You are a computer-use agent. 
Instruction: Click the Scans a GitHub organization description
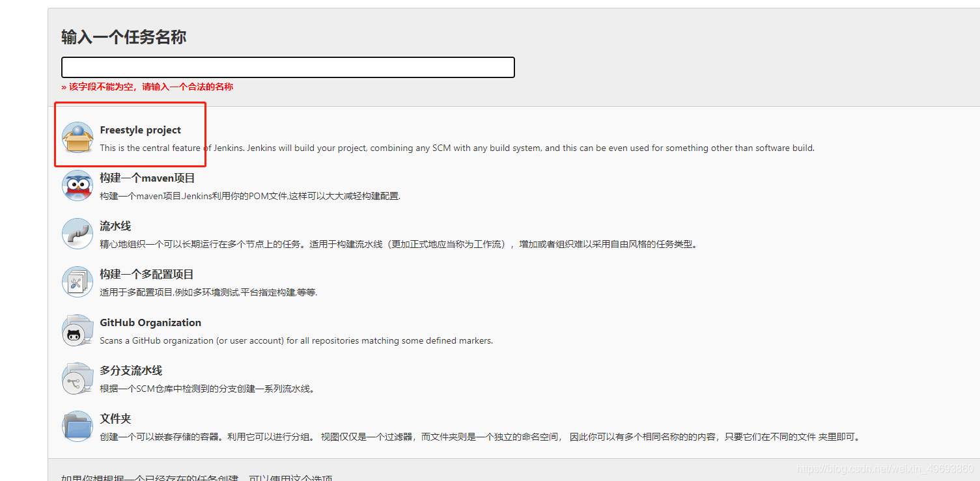point(296,340)
